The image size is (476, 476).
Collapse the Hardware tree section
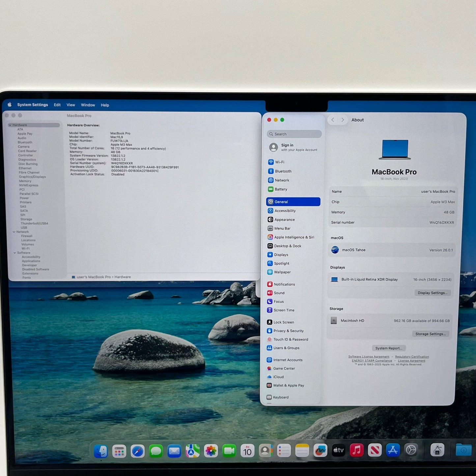[x=10, y=125]
